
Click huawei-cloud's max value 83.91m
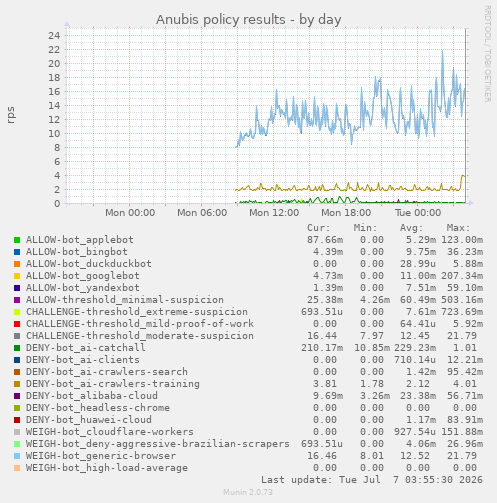click(465, 420)
